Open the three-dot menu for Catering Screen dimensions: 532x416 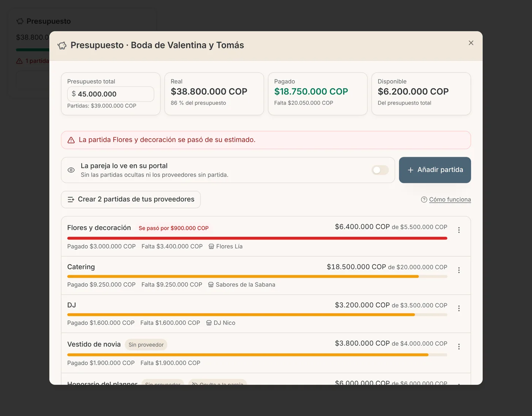pyautogui.click(x=459, y=270)
